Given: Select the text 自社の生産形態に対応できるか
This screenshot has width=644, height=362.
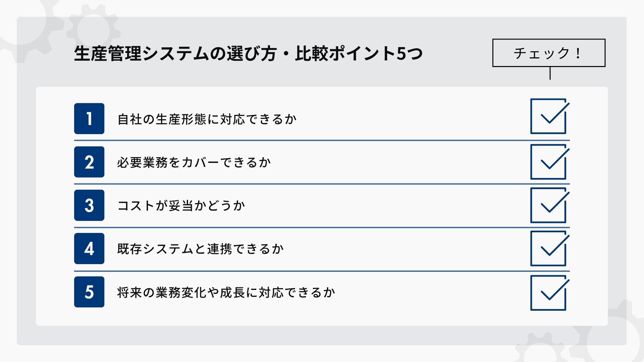Looking at the screenshot, I should coord(207,119).
